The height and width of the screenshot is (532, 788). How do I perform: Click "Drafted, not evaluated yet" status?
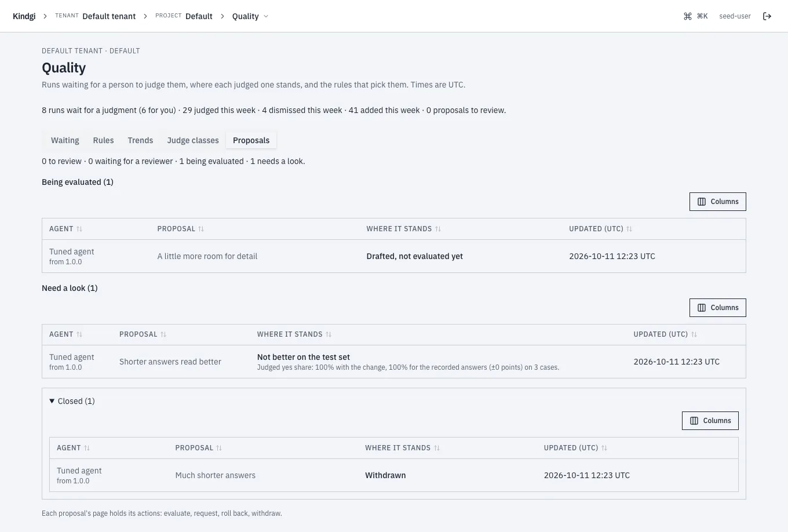click(x=414, y=256)
